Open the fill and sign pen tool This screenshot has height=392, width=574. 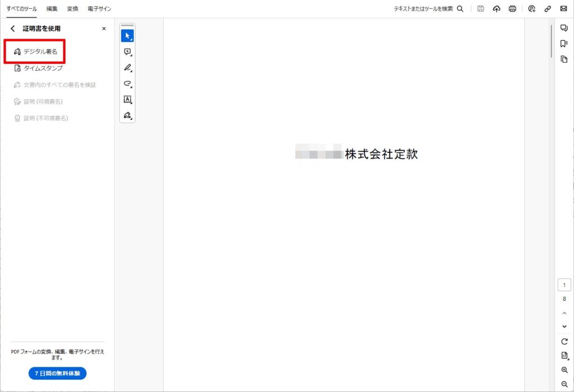[x=127, y=115]
